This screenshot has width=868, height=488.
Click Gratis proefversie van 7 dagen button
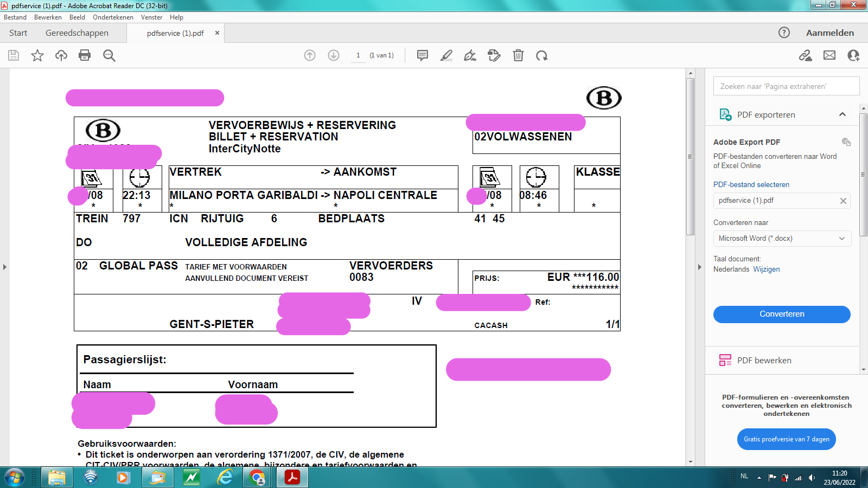pyautogui.click(x=787, y=439)
